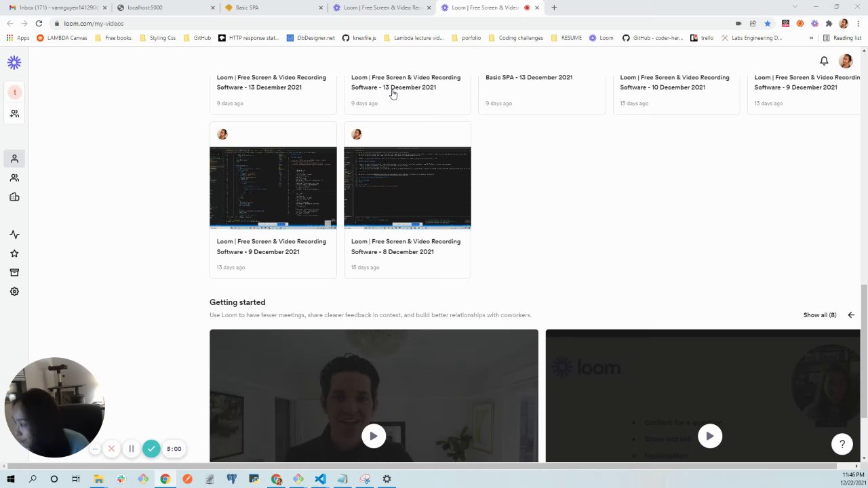Click the 5:00 recording timer
Screen dimensions: 868x488
pos(174,449)
